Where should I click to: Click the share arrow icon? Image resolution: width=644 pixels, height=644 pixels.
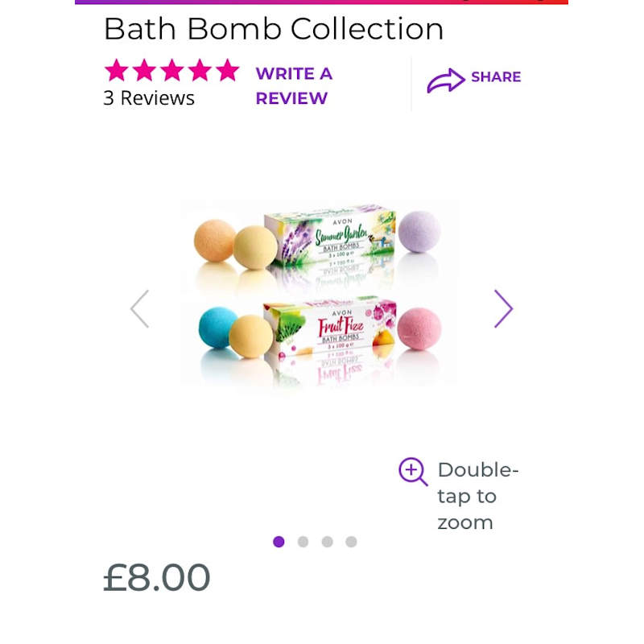(445, 80)
